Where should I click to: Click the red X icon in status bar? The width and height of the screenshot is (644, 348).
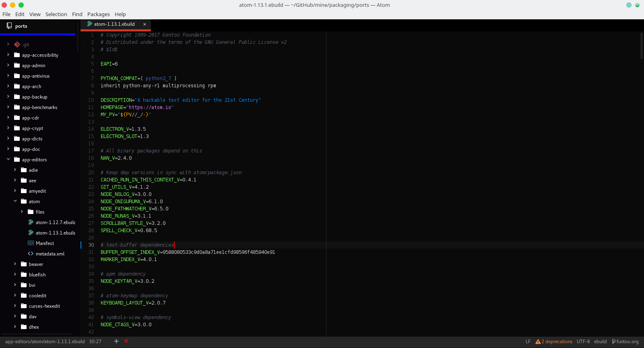(x=126, y=341)
